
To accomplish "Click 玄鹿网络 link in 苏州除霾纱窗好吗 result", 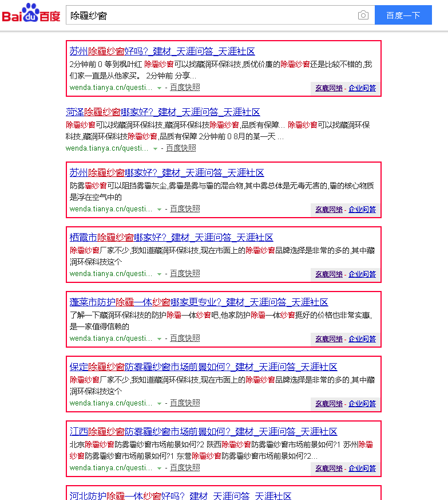I will click(329, 88).
